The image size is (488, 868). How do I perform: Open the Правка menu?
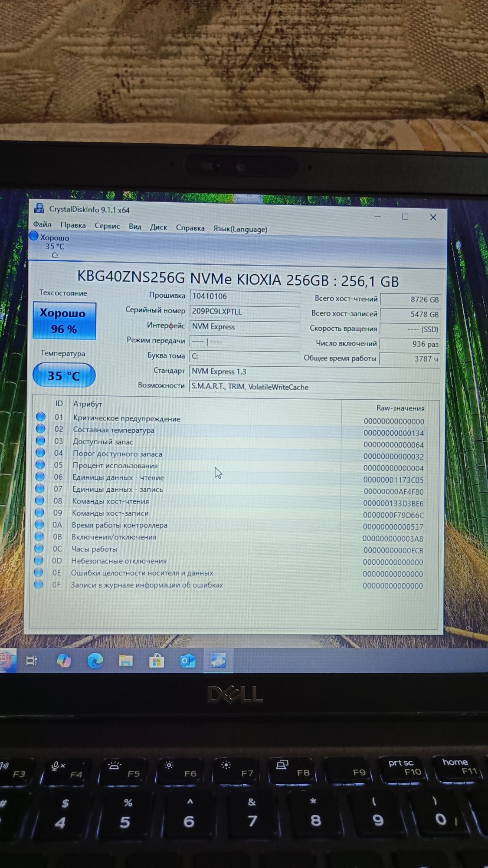[73, 225]
